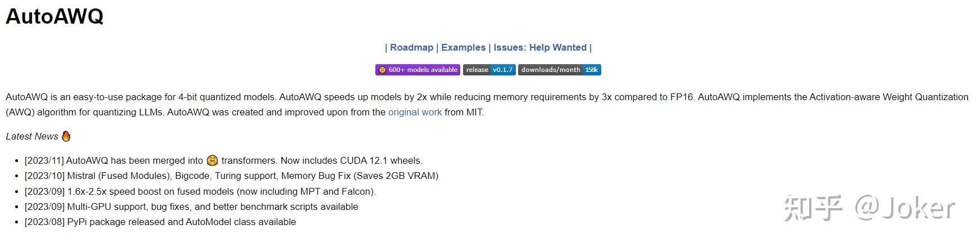Follow the Issues: Help Wanted link

tap(539, 47)
